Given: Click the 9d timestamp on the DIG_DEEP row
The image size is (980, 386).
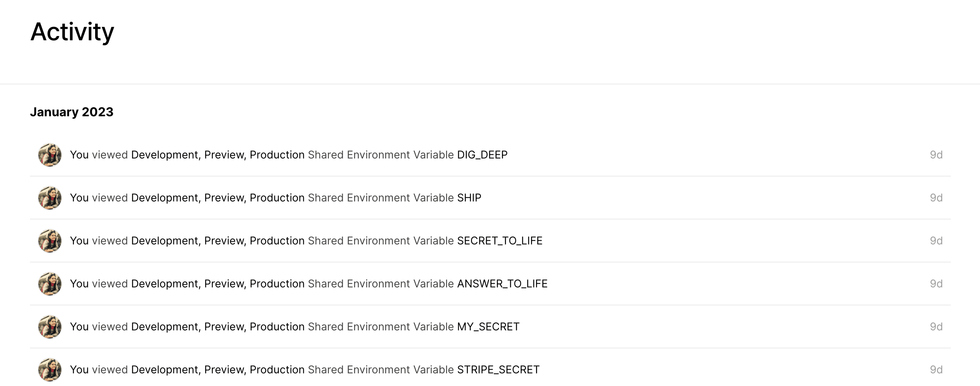Looking at the screenshot, I should click(936, 155).
